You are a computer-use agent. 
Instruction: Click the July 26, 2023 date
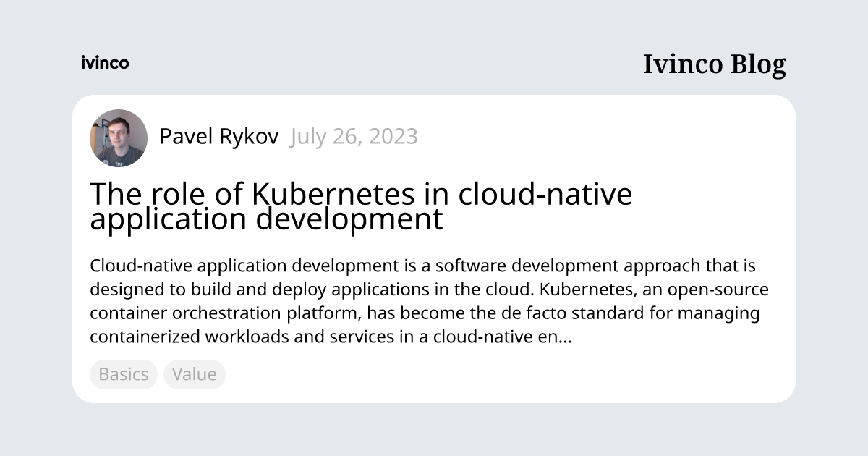[354, 136]
